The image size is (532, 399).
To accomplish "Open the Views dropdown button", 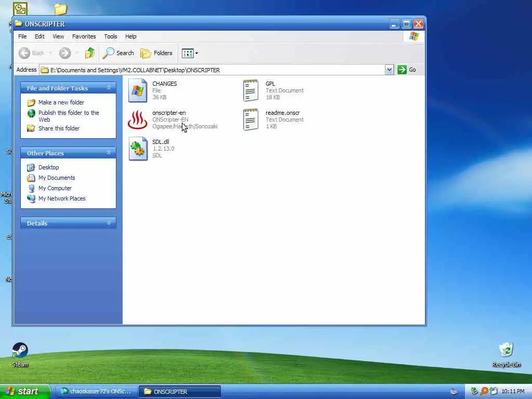I will (190, 53).
